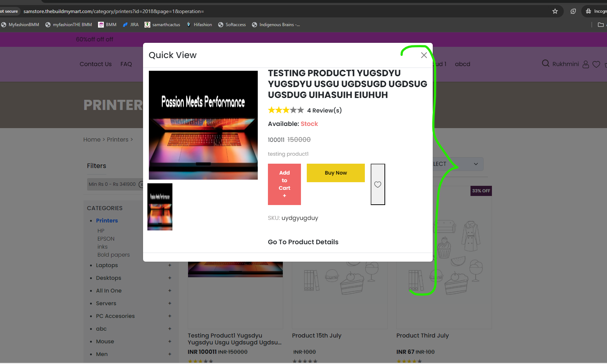Select the inks subcategory
Image resolution: width=607 pixels, height=364 pixels.
pos(102,247)
